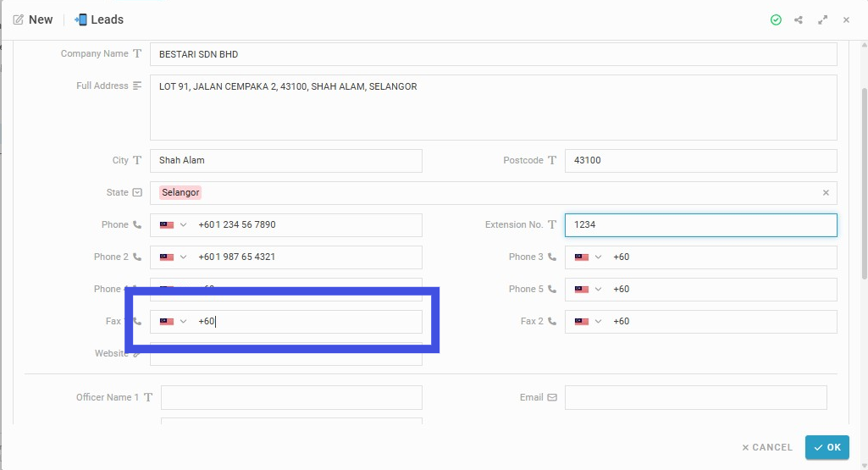This screenshot has height=470, width=868.
Task: Click the Email input field
Action: pyautogui.click(x=696, y=397)
